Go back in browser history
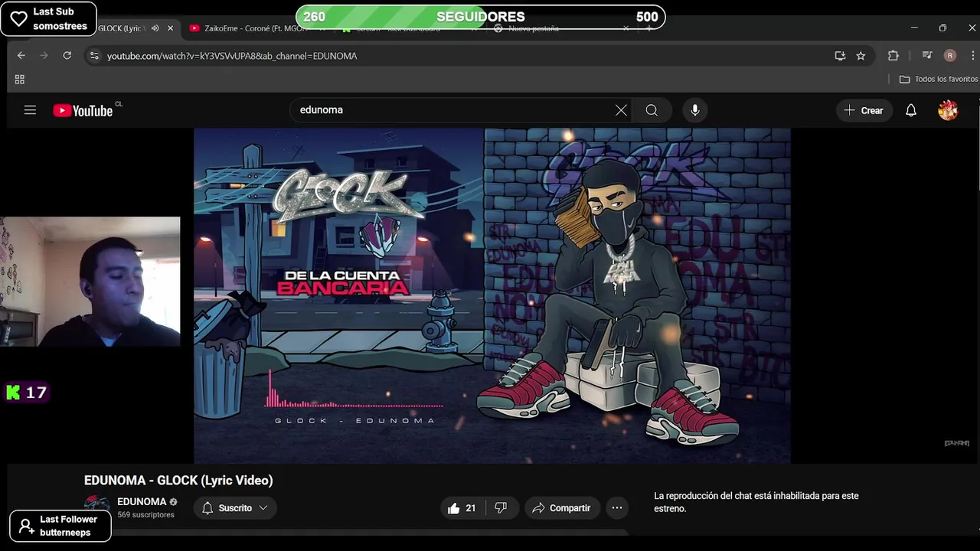Image resolution: width=980 pixels, height=551 pixels. point(21,56)
